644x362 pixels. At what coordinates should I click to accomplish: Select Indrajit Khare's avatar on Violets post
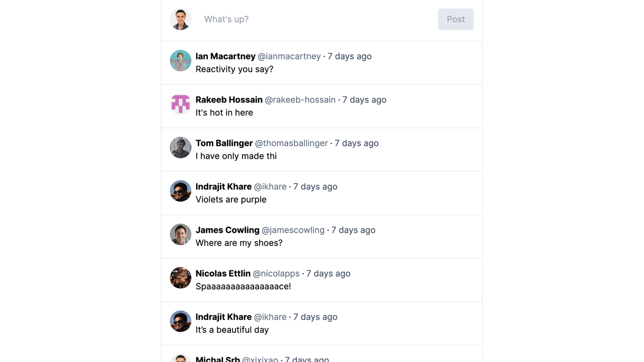coord(181,191)
